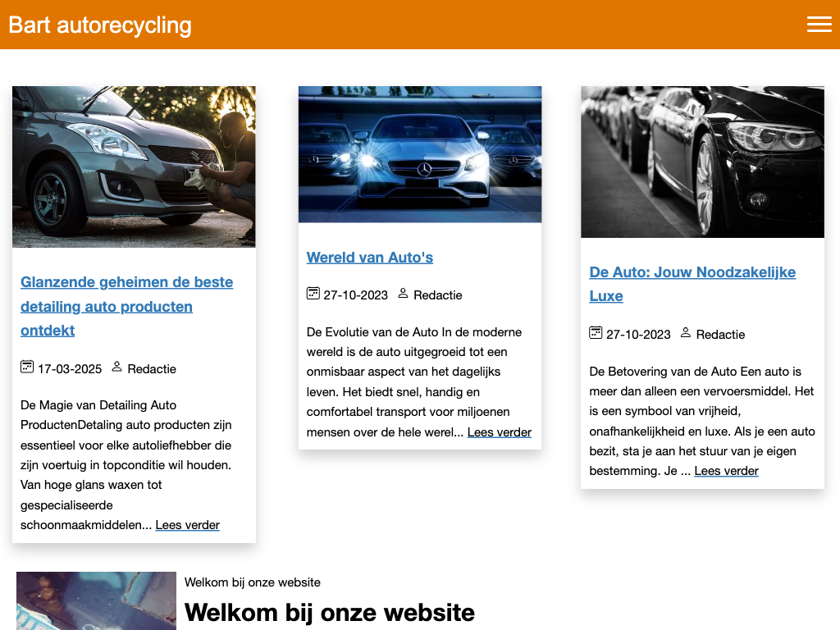Open the black cars row article image
The image size is (840, 630).
(702, 162)
